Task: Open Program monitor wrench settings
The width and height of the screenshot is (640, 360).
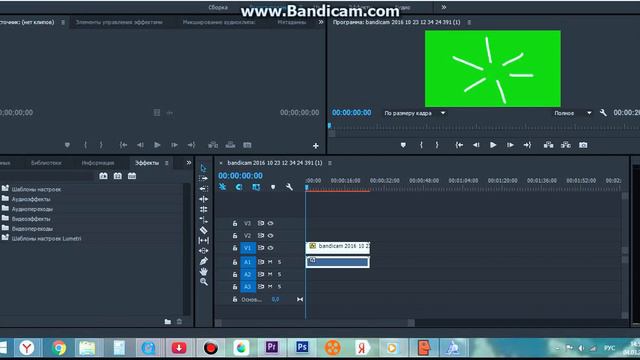Action: [603, 113]
